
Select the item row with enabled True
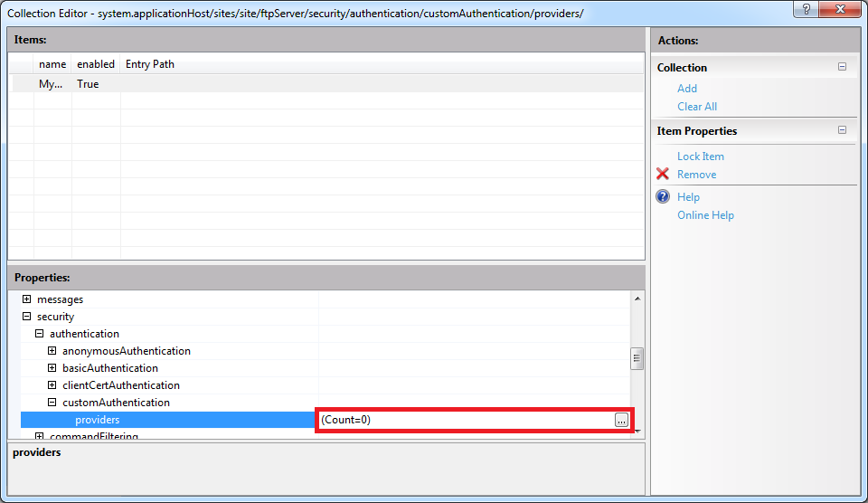point(88,84)
